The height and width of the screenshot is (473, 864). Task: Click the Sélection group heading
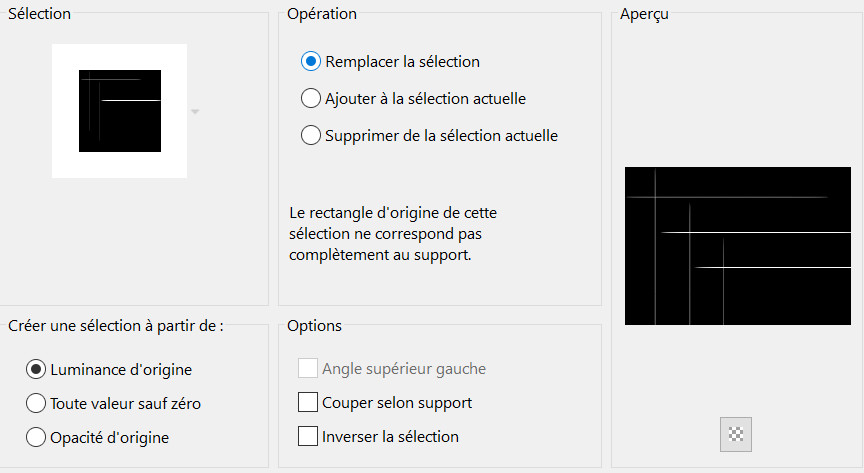39,14
